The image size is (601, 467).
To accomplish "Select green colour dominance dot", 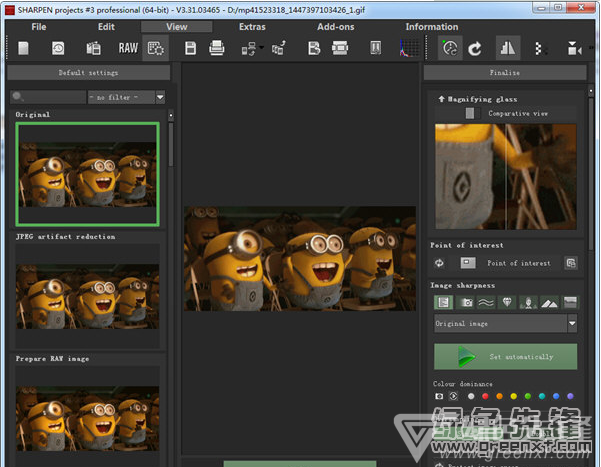I will [528, 396].
